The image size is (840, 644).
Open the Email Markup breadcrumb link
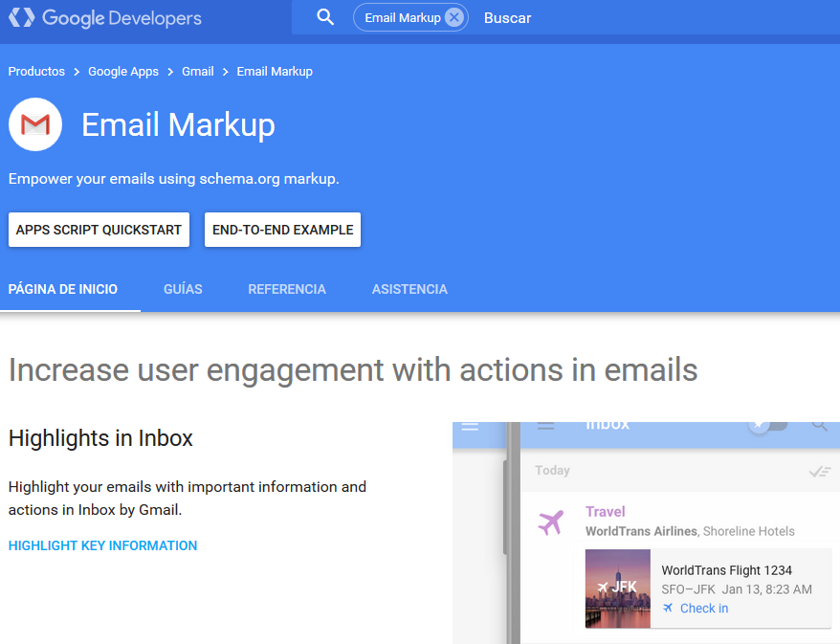pyautogui.click(x=275, y=71)
